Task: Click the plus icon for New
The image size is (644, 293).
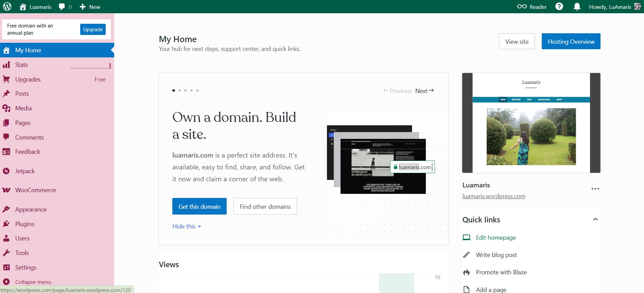Action: 83,7
